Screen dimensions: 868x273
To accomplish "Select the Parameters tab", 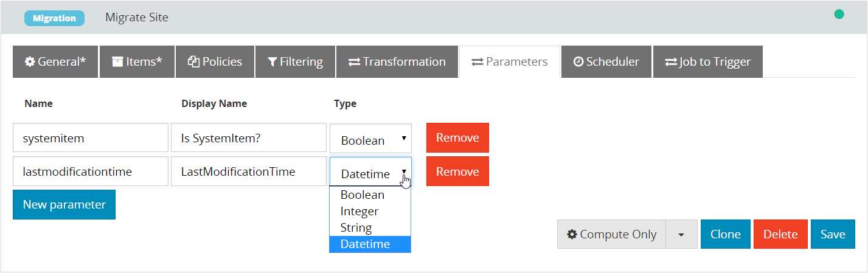I will click(x=510, y=61).
